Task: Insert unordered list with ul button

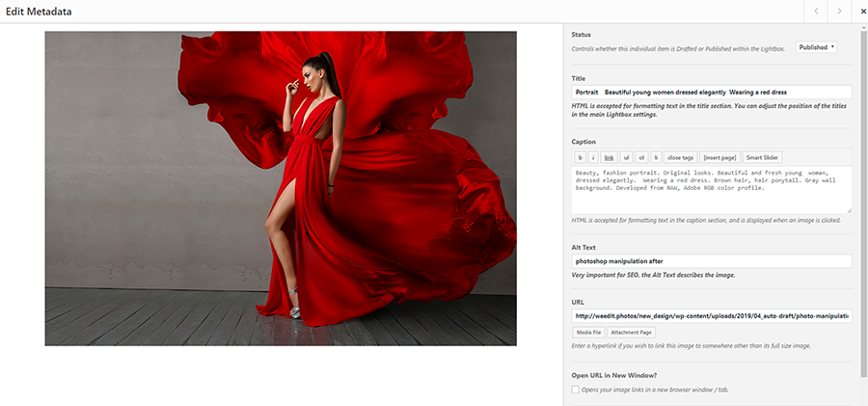Action: pyautogui.click(x=626, y=157)
